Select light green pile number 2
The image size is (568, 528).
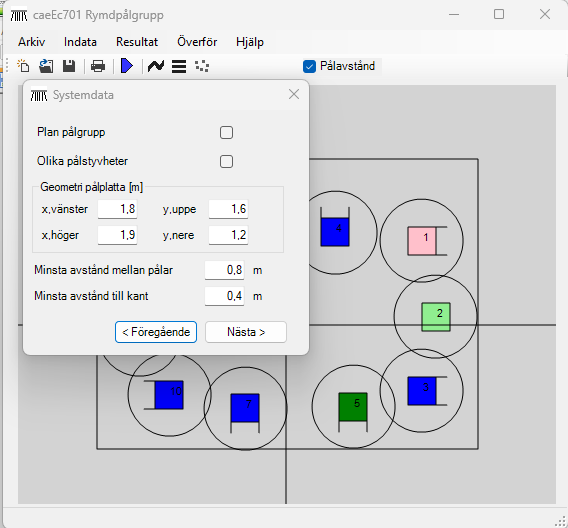[x=436, y=317]
